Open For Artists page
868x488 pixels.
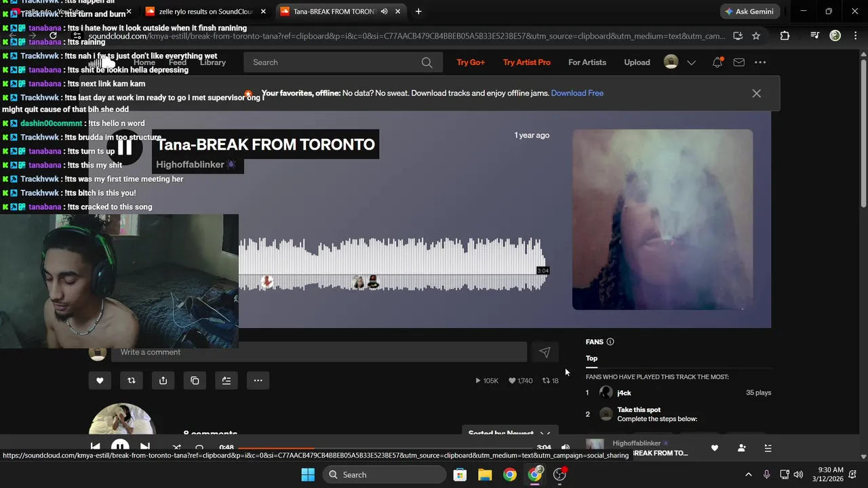coord(587,62)
